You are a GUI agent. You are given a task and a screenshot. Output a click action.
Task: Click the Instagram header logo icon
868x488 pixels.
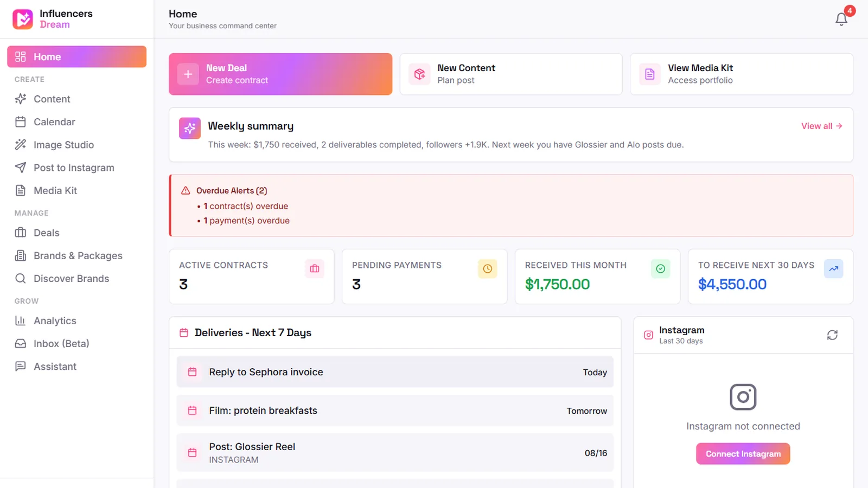pyautogui.click(x=648, y=335)
